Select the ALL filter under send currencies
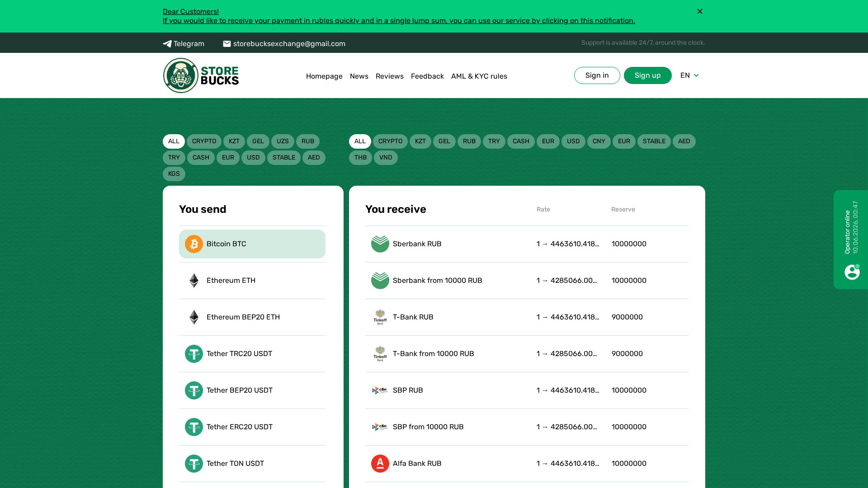This screenshot has width=868, height=488. [174, 141]
